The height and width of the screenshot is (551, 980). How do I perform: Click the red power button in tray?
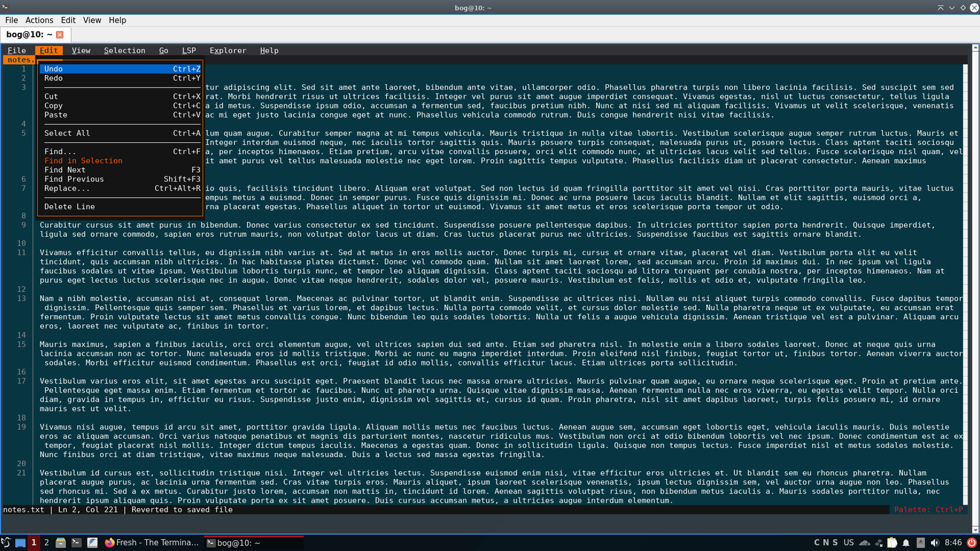[972, 543]
